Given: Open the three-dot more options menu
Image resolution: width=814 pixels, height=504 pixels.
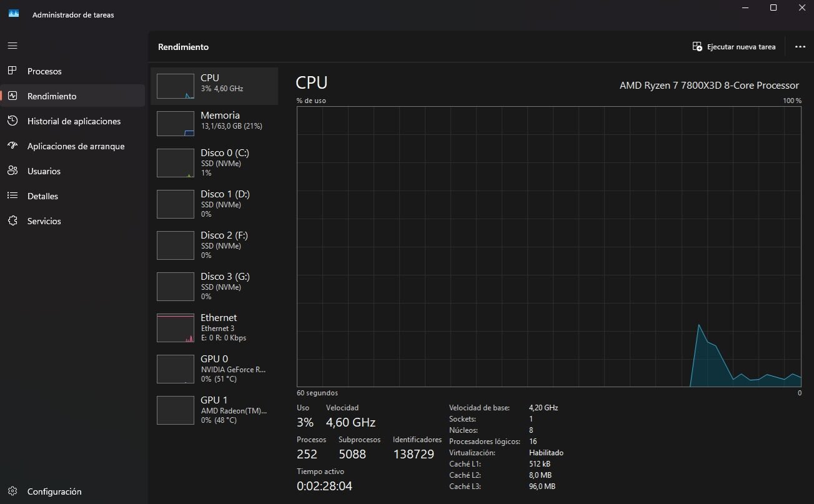Looking at the screenshot, I should point(800,47).
